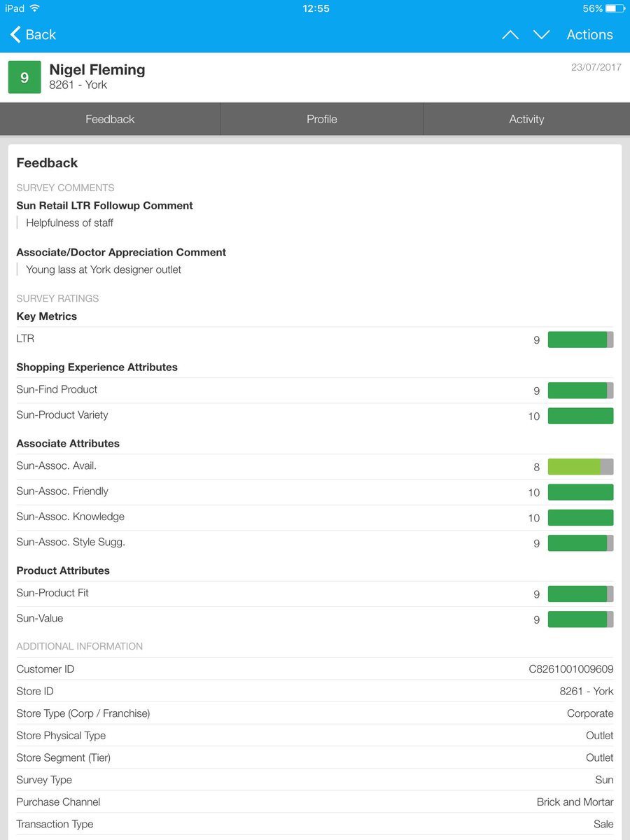Tap the Helpfulness of staff comment
Viewport: 630px width, 840px height.
click(x=69, y=223)
